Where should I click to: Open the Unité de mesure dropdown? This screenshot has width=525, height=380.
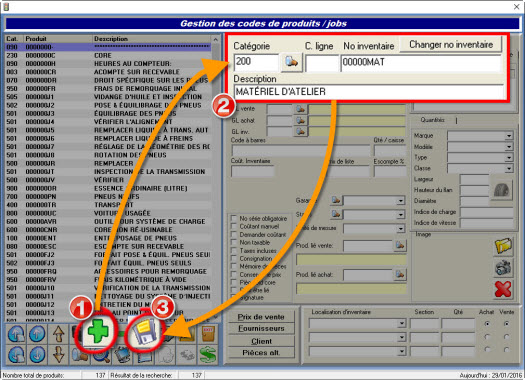point(400,229)
